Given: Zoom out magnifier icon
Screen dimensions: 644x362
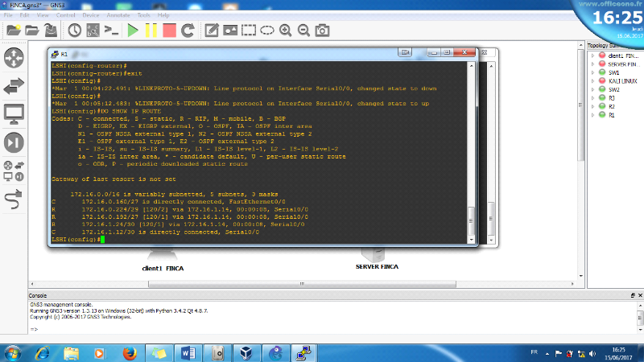Looking at the screenshot, I should point(304,31).
